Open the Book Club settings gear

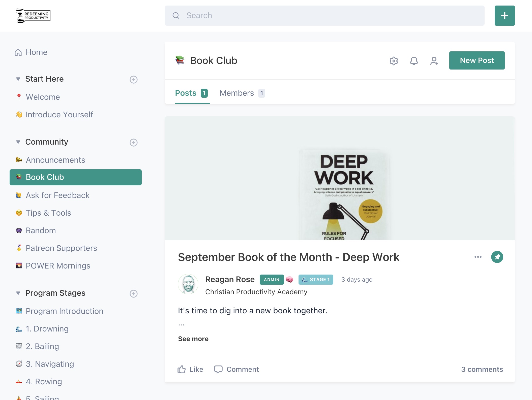(x=394, y=61)
